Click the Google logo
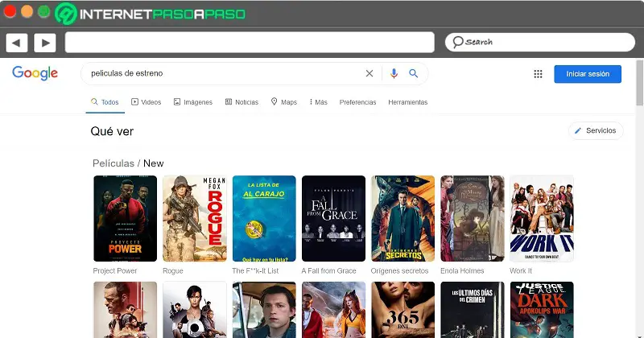Viewport: 644px width, 338px height. pyautogui.click(x=35, y=73)
